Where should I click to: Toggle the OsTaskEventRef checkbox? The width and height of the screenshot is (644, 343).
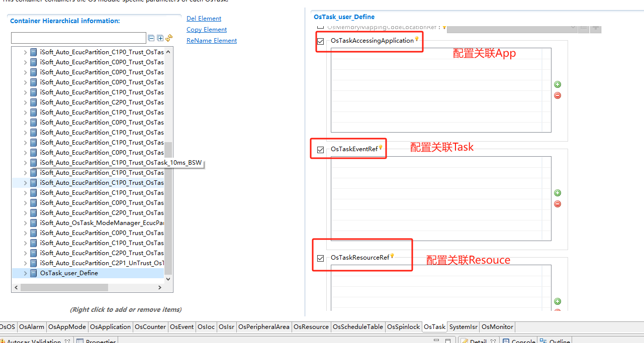(321, 150)
